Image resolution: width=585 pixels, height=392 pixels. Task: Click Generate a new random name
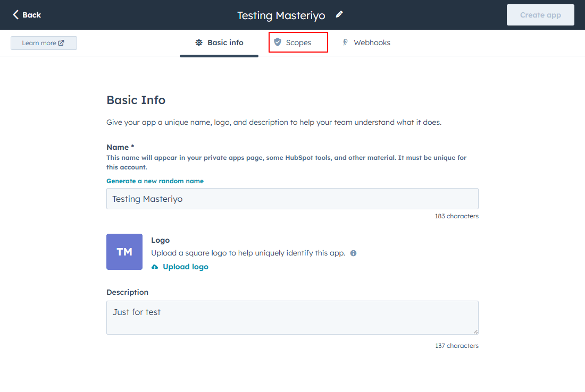pyautogui.click(x=155, y=181)
